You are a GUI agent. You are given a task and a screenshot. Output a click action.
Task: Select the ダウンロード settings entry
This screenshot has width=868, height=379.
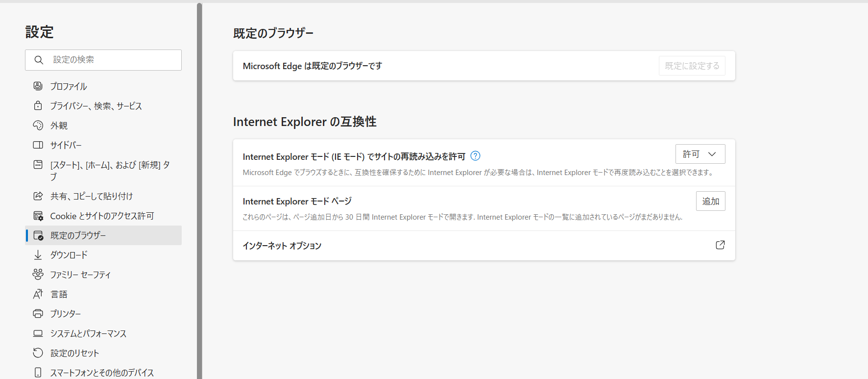pyautogui.click(x=103, y=254)
